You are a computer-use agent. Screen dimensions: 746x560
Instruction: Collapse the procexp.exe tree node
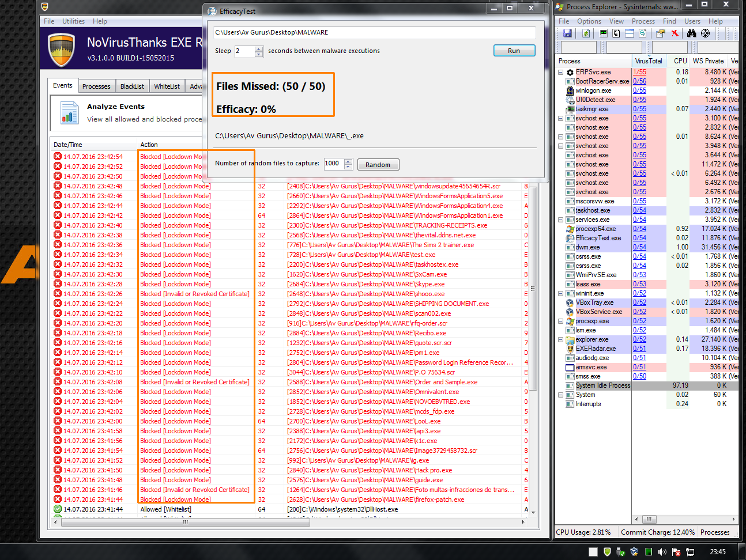click(x=560, y=321)
